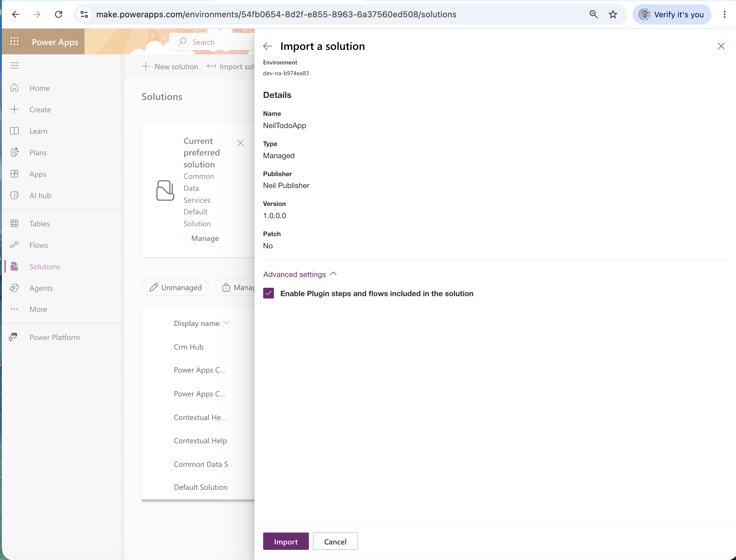Open the Common Data S solution row
This screenshot has width=736, height=560.
pyautogui.click(x=198, y=464)
